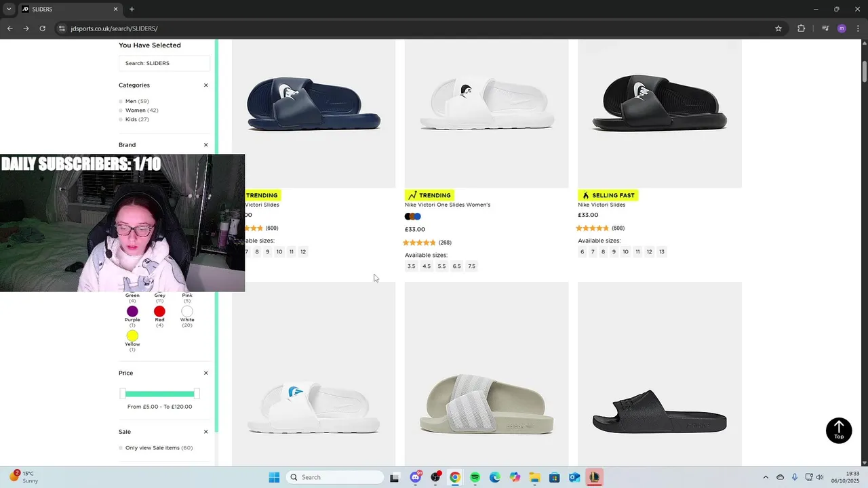Open League of Legends taskbar icon
This screenshot has height=488, width=868.
tap(594, 477)
